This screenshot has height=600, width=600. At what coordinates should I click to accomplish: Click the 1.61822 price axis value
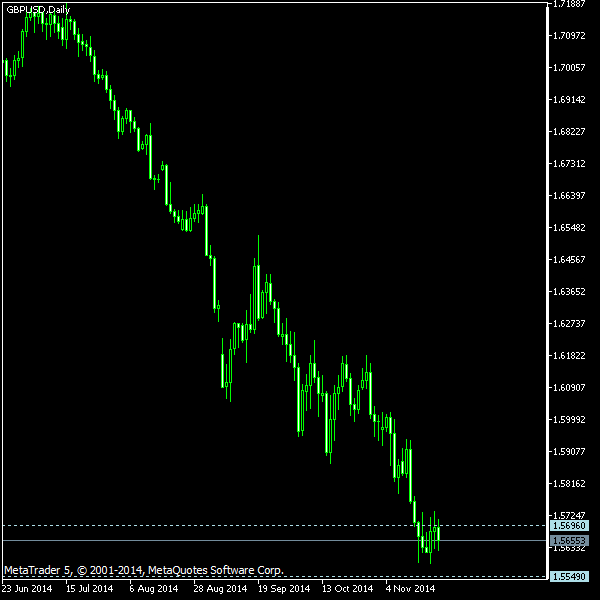[x=569, y=356]
